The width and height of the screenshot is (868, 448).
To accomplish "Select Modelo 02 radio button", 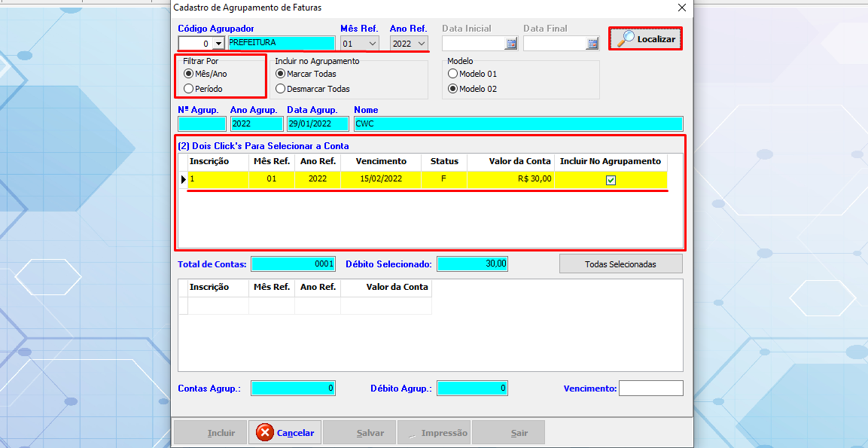I will pyautogui.click(x=452, y=89).
